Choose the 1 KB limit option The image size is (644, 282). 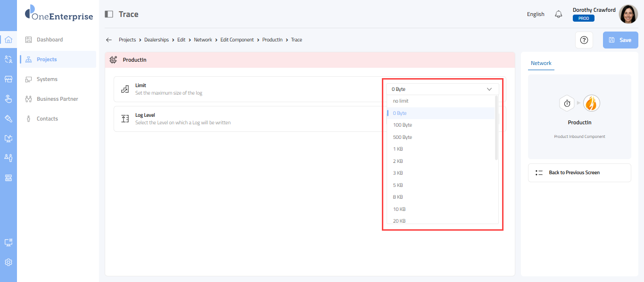tap(398, 149)
